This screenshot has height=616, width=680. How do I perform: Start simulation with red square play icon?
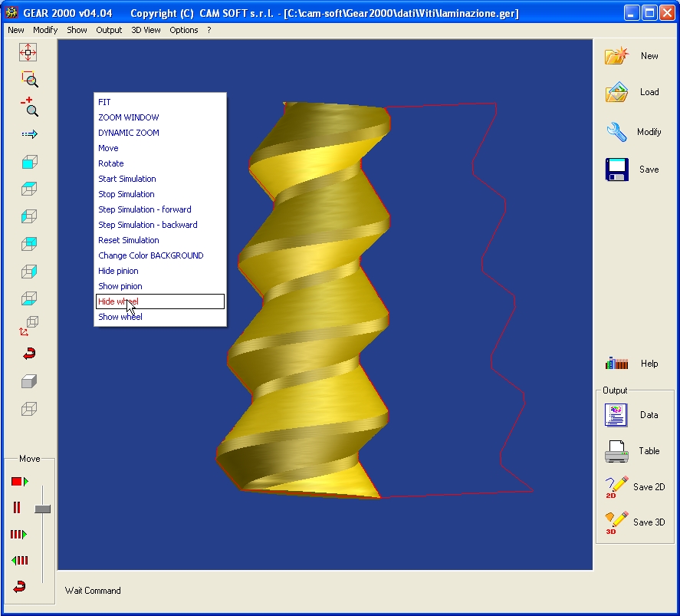(19, 482)
